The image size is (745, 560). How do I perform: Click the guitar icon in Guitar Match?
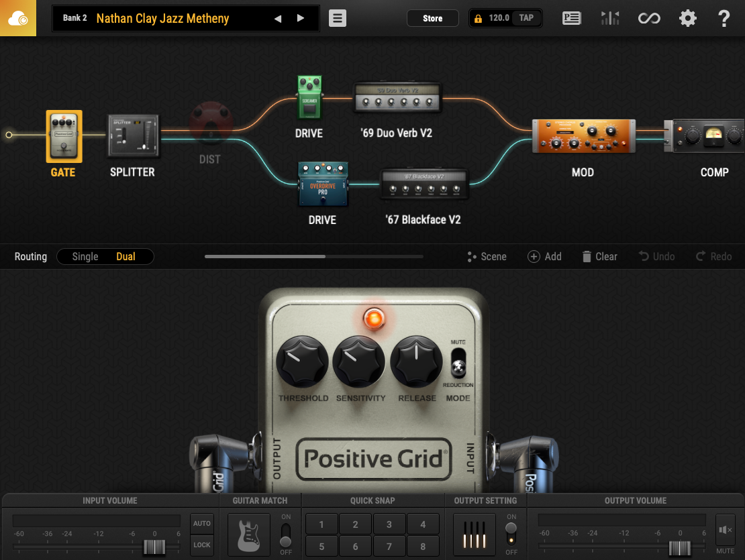[249, 535]
